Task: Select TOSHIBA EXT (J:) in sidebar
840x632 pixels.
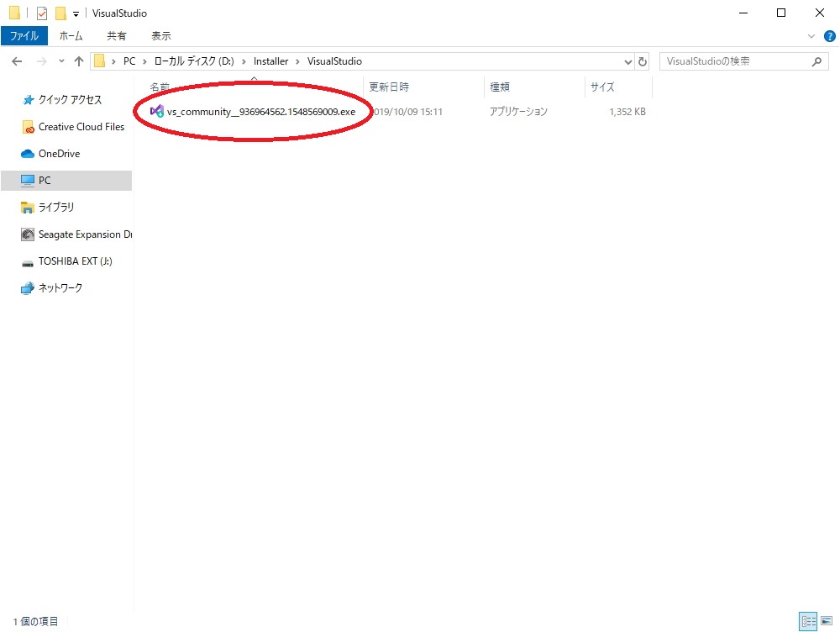Action: pos(76,261)
